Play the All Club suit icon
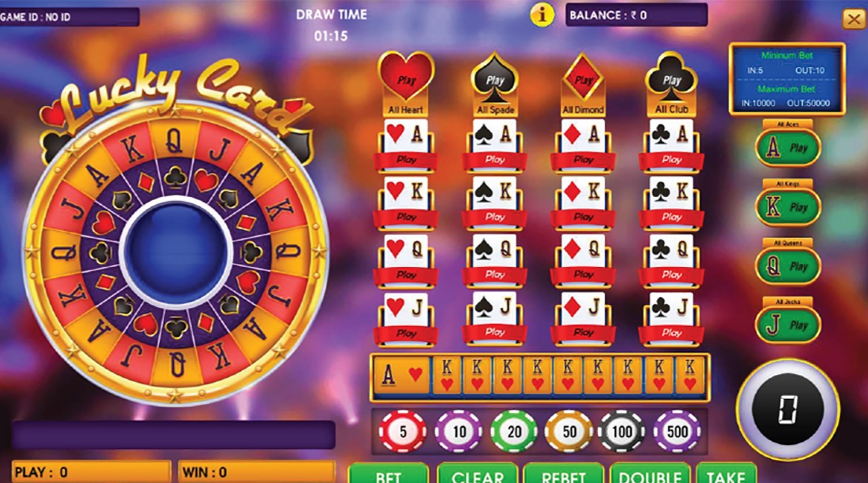The width and height of the screenshot is (868, 483). [x=672, y=78]
